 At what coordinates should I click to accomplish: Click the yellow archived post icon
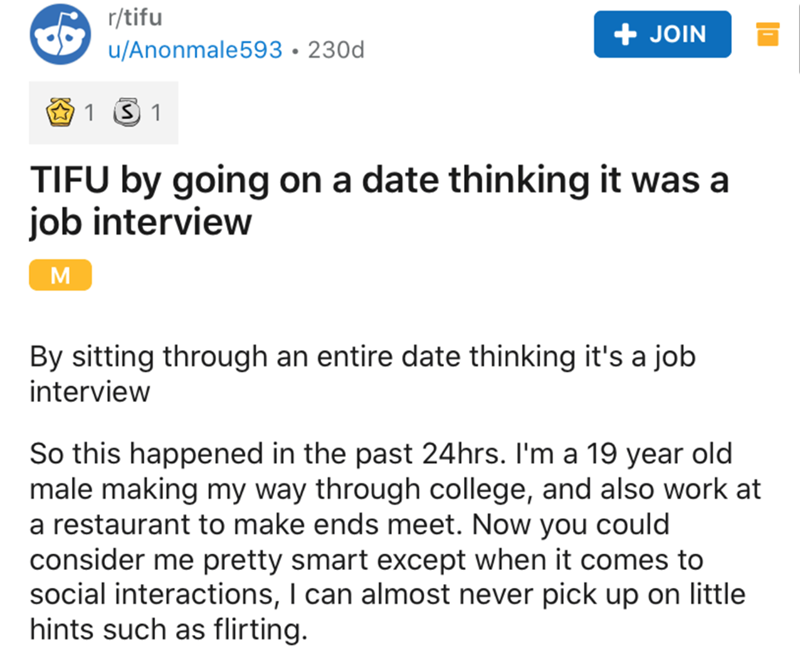(767, 34)
